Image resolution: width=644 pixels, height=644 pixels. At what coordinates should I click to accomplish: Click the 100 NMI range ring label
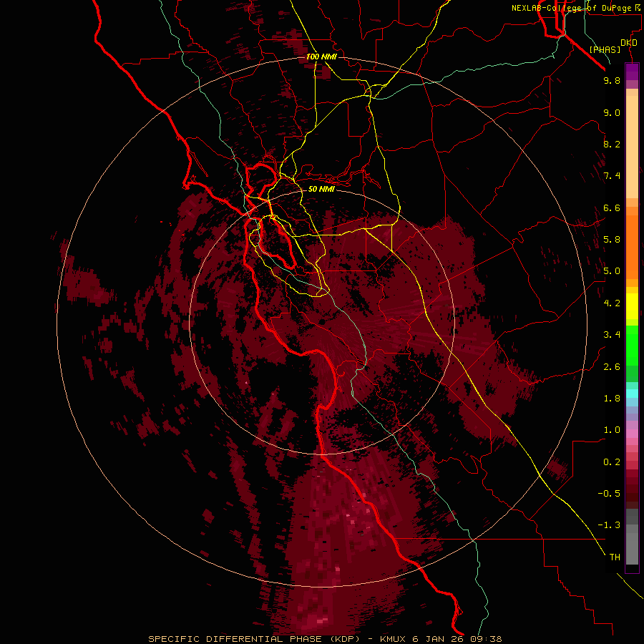pyautogui.click(x=321, y=57)
